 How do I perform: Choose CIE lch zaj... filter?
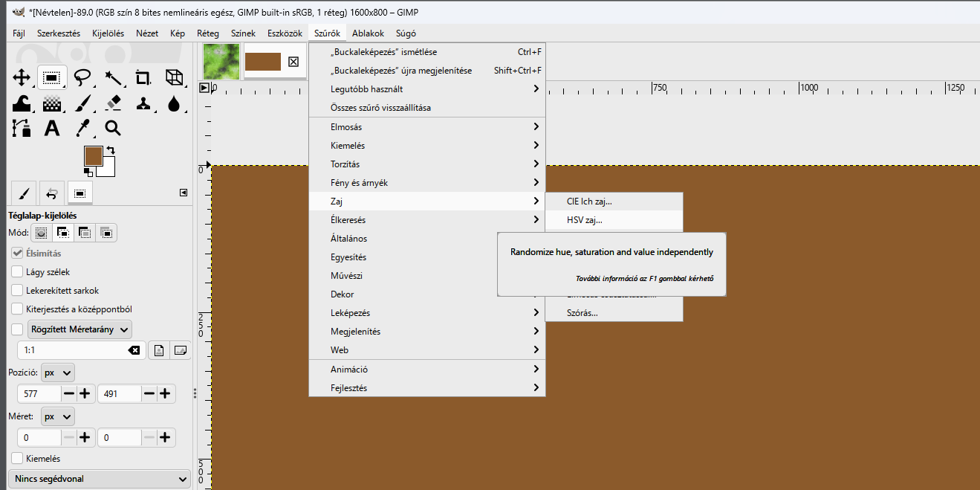click(614, 202)
